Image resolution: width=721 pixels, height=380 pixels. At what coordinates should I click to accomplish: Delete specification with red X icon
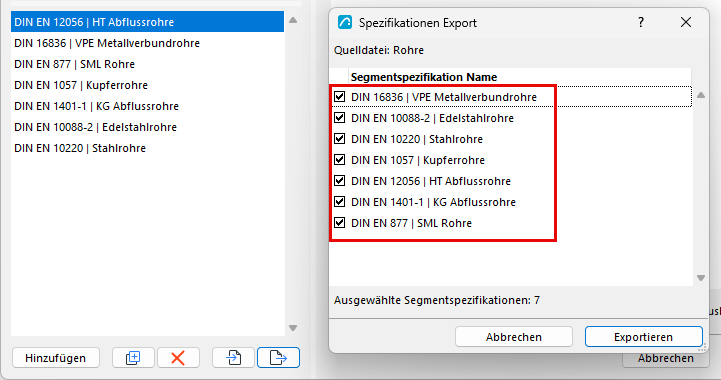tap(178, 357)
